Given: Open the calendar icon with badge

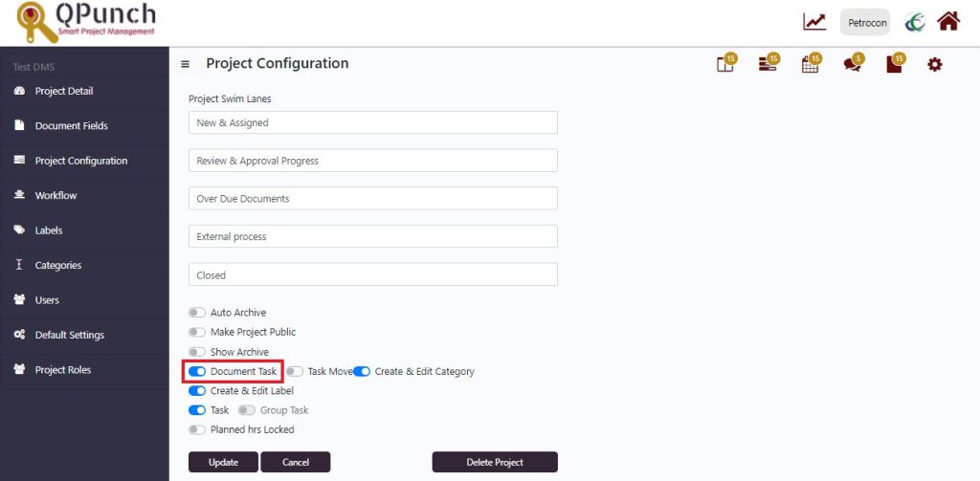Looking at the screenshot, I should pyautogui.click(x=812, y=62).
